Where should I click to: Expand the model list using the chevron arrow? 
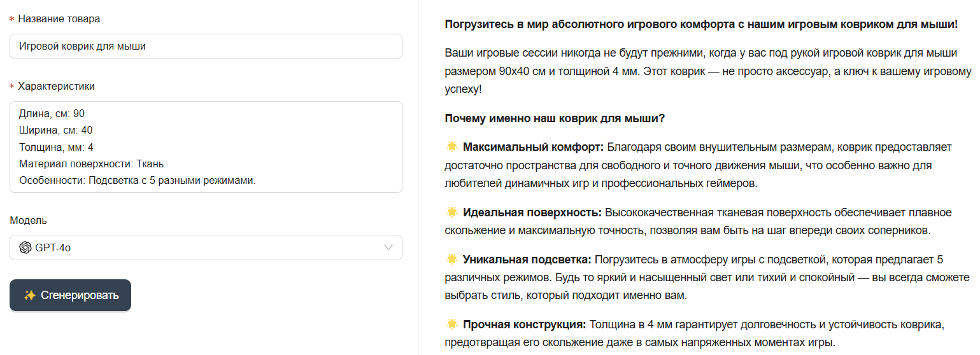point(388,247)
